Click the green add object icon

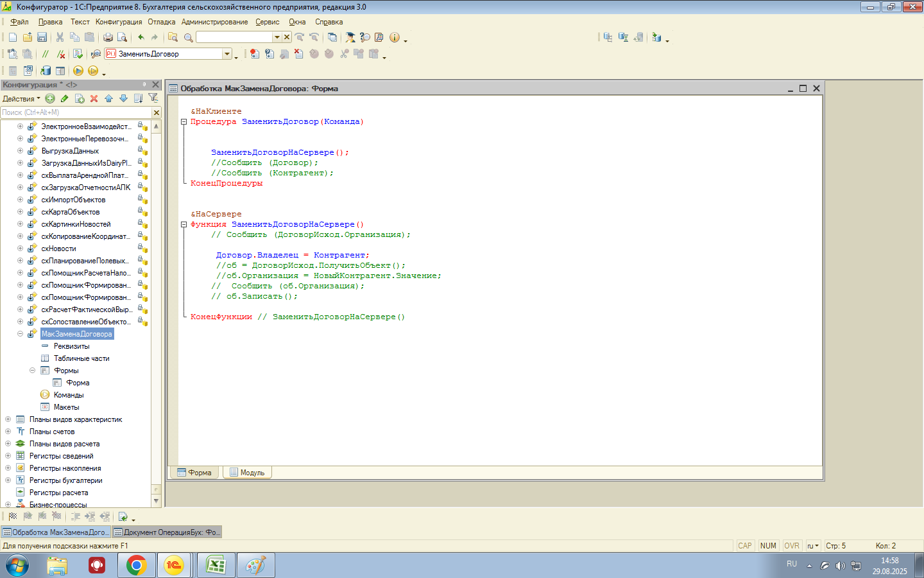50,98
